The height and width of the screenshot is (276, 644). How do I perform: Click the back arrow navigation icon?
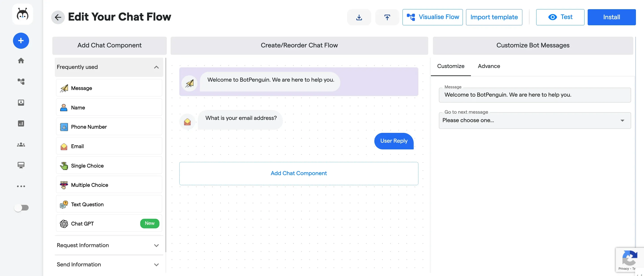58,17
